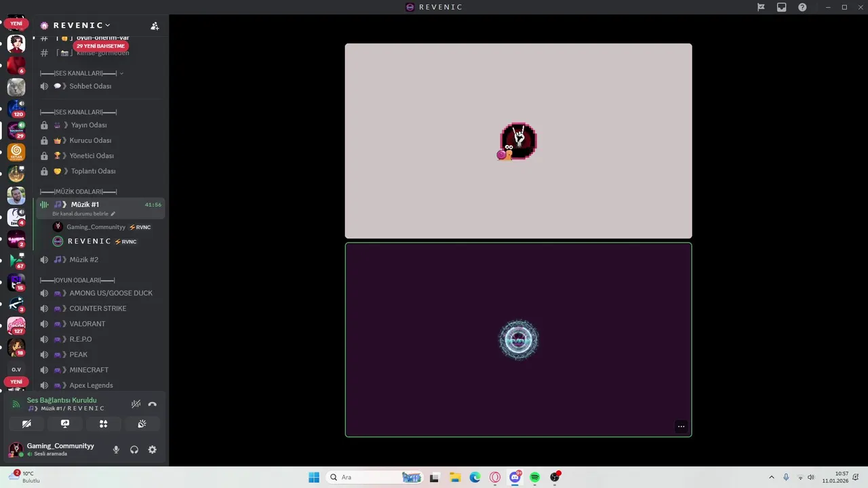Select the locked Yayın Odası channel
868x488 pixels.
tap(100, 125)
